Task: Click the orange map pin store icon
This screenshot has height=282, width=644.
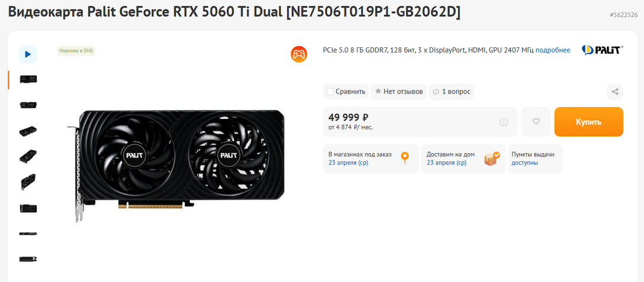Action: tap(405, 158)
